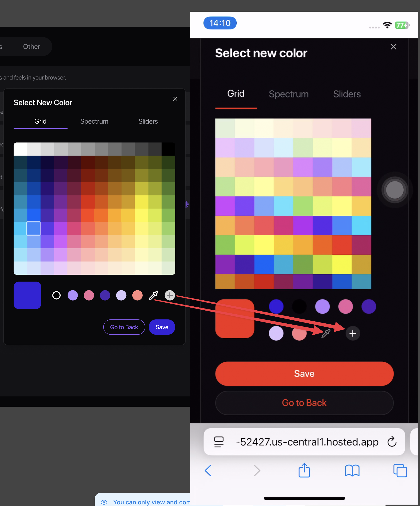Select the salmon preset circle in desktop dialog
Image resolution: width=420 pixels, height=506 pixels.
138,295
